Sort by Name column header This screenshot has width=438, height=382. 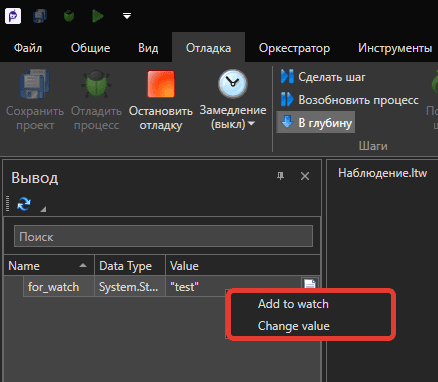tap(49, 266)
